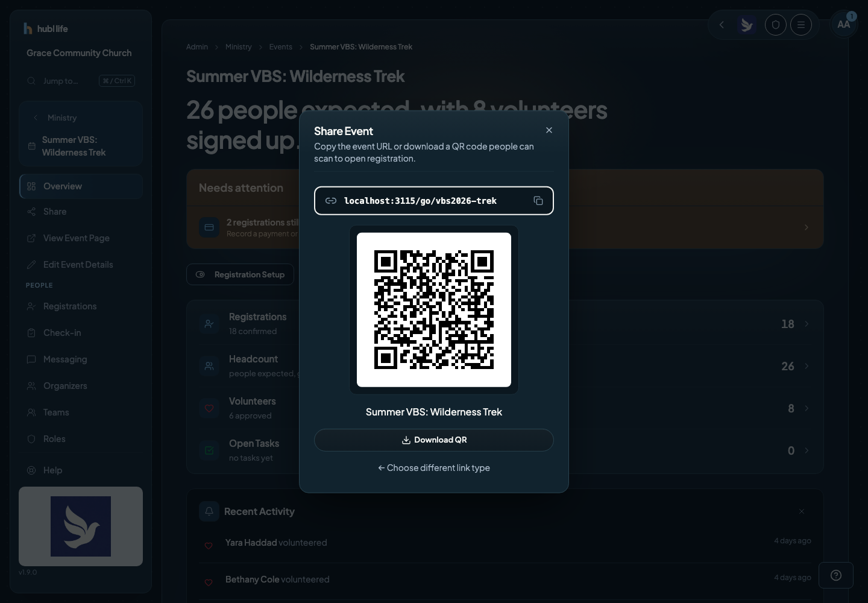Dismiss the Recent Activity panel
Image resolution: width=868 pixels, height=603 pixels.
[802, 511]
